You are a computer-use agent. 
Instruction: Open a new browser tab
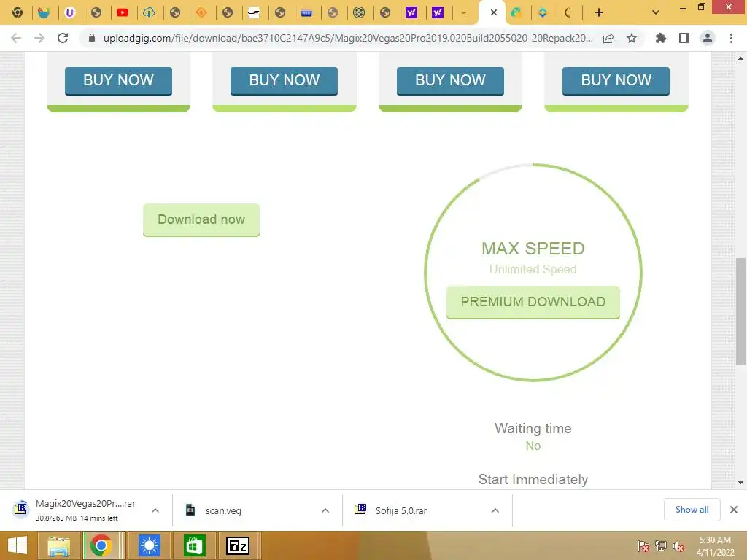(599, 12)
